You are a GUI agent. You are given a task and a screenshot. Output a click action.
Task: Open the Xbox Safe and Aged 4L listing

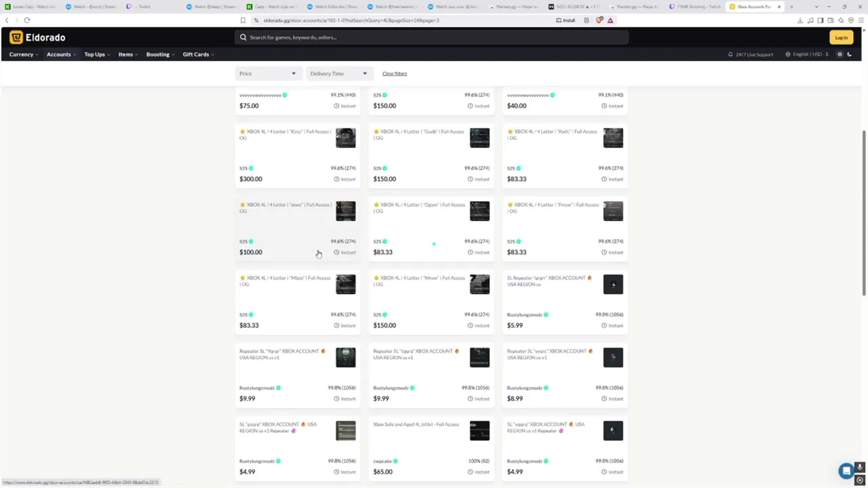tap(416, 424)
